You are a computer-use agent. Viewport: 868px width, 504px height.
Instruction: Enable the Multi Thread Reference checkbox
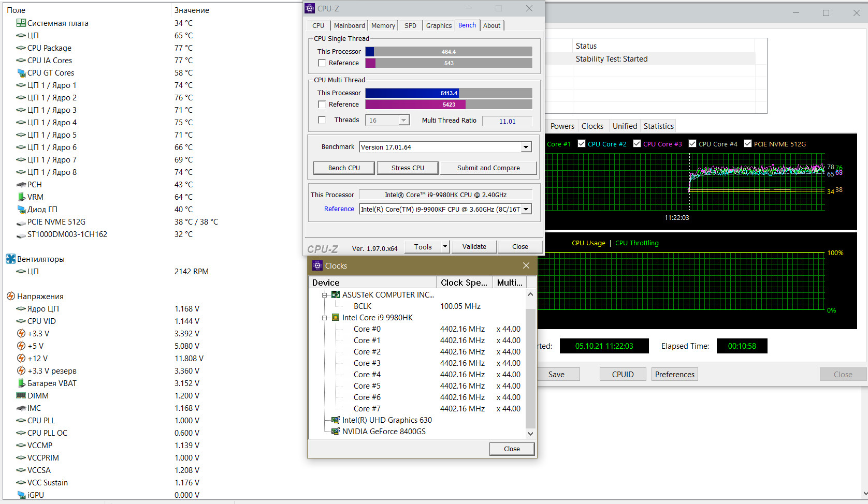coord(322,104)
